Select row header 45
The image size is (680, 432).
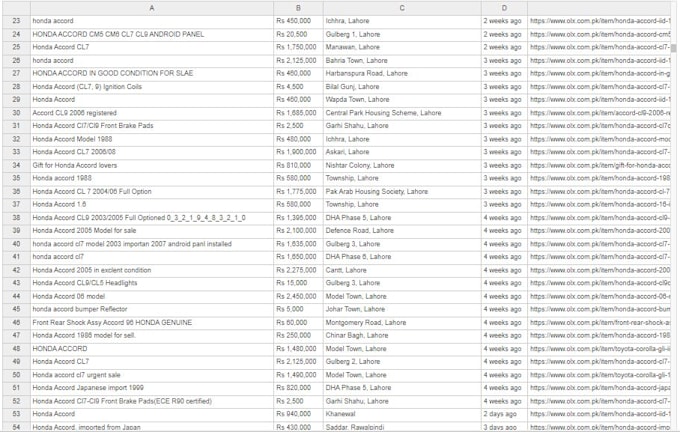[16, 309]
